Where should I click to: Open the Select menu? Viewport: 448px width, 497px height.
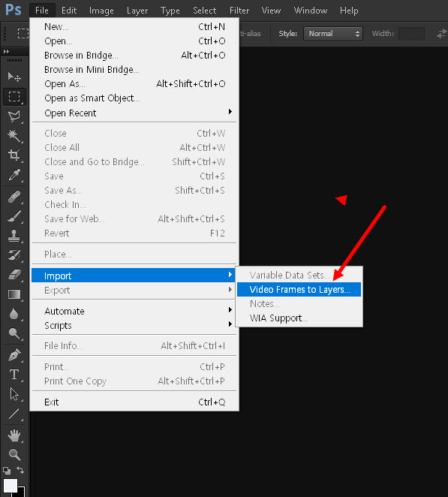point(204,11)
